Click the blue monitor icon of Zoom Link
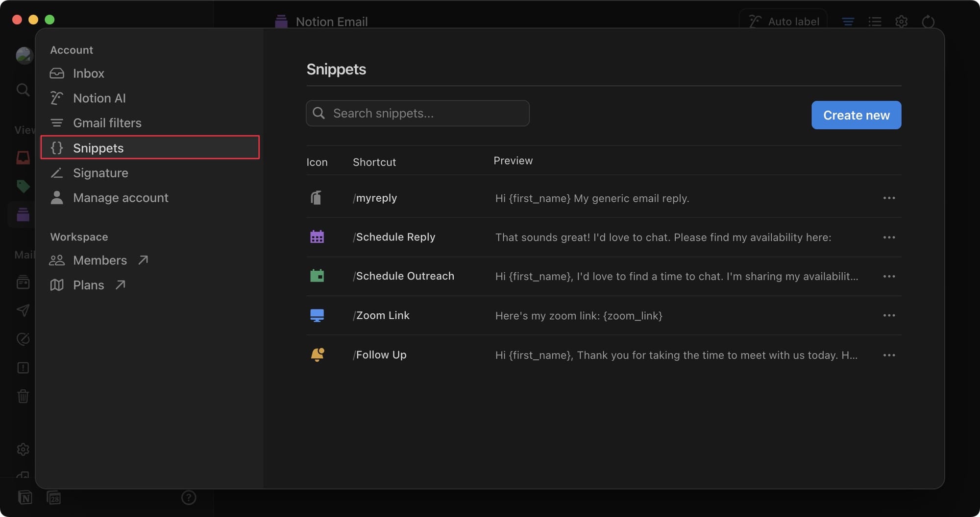This screenshot has height=517, width=980. [317, 315]
